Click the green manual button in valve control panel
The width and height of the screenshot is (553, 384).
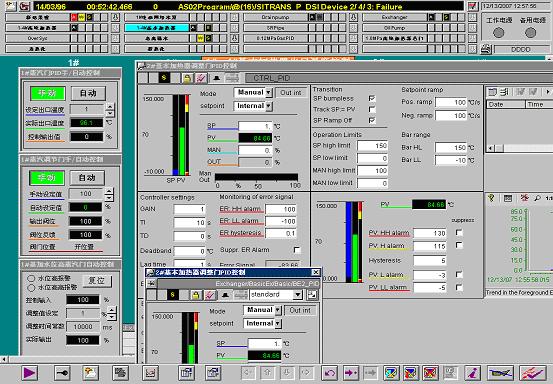click(47, 178)
